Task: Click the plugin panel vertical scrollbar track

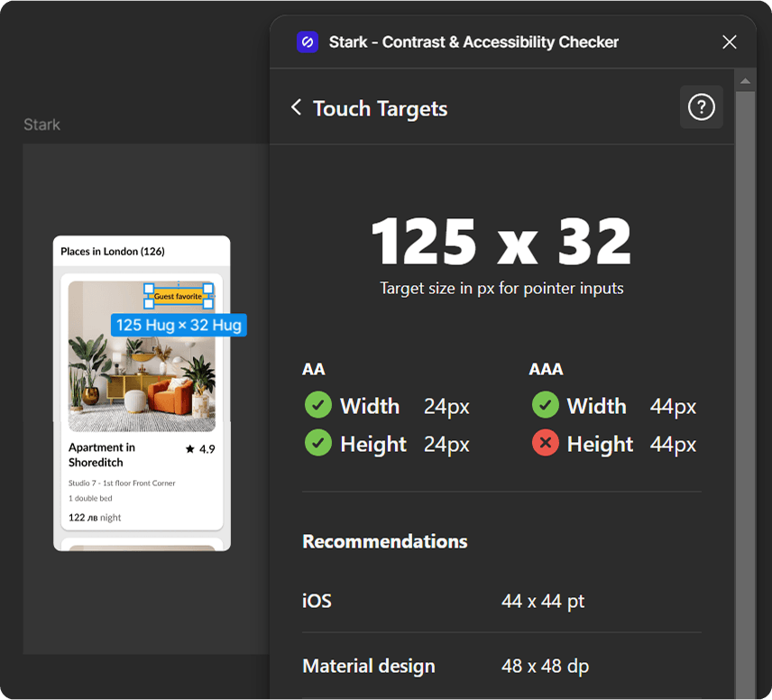Action: coord(745,406)
